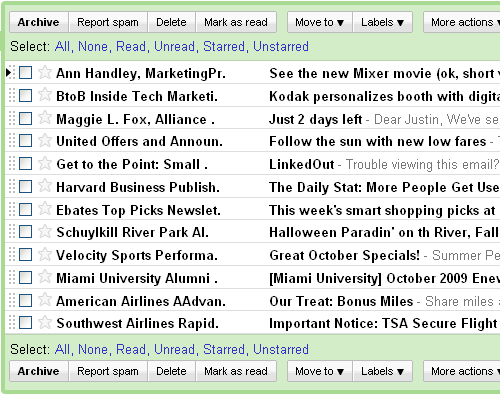Viewport: 500px width, 395px height.
Task: Open email 'Our Treat: Bonus Miles'
Action: click(x=341, y=301)
